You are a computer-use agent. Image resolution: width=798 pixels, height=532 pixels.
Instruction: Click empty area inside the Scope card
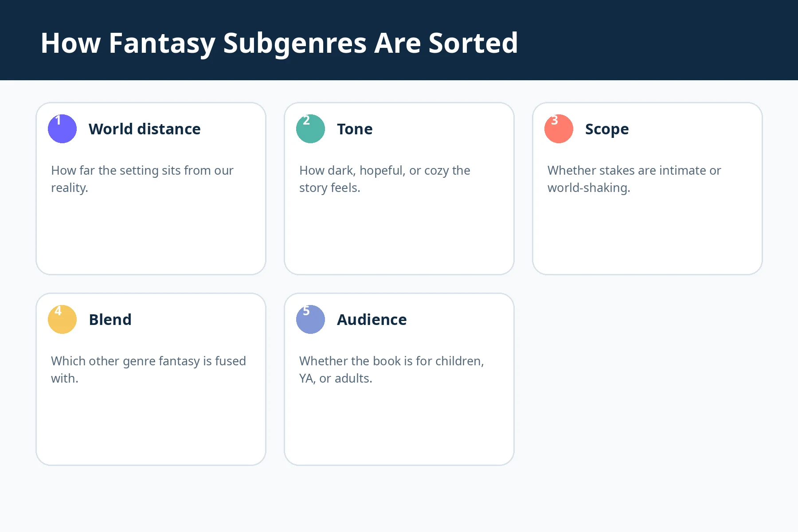[x=647, y=235]
